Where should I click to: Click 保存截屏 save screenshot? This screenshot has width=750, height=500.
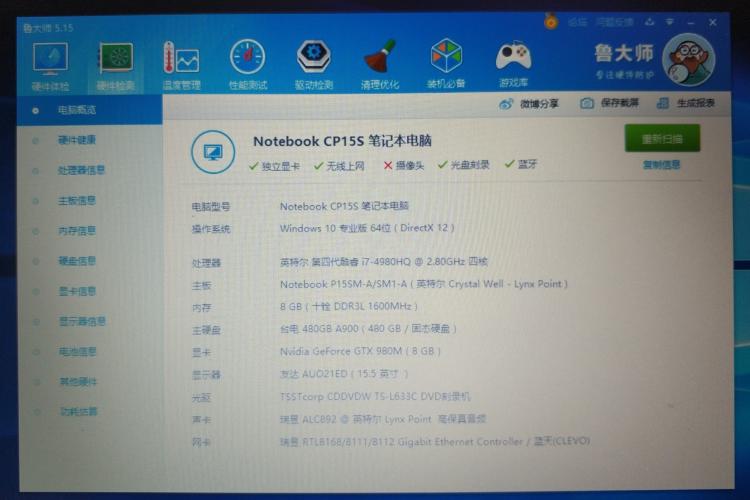coord(609,103)
